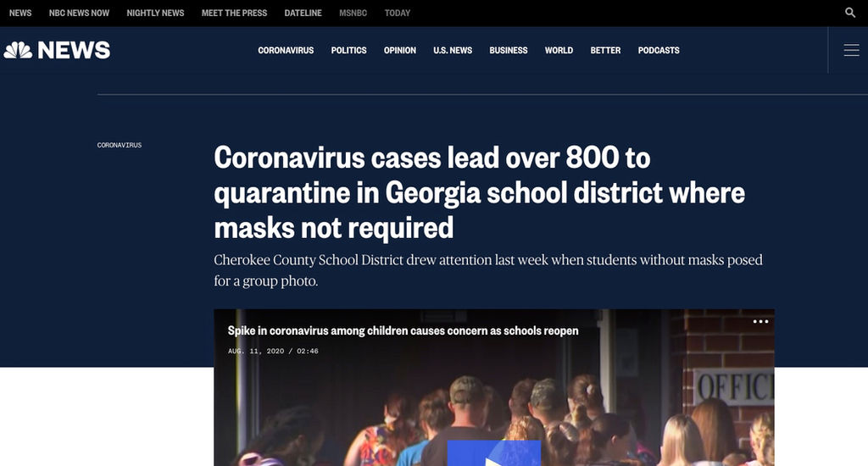This screenshot has height=466, width=868.
Task: Select U.S. News in the navigation bar
Action: tap(453, 50)
